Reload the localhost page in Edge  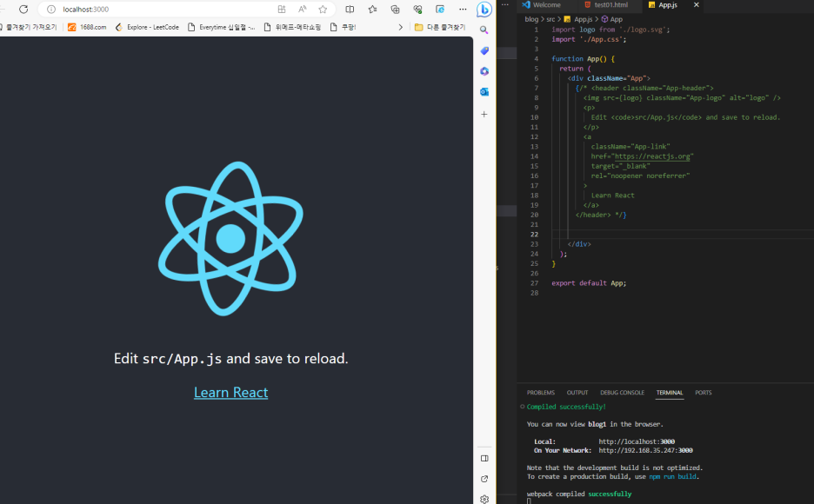pyautogui.click(x=23, y=10)
